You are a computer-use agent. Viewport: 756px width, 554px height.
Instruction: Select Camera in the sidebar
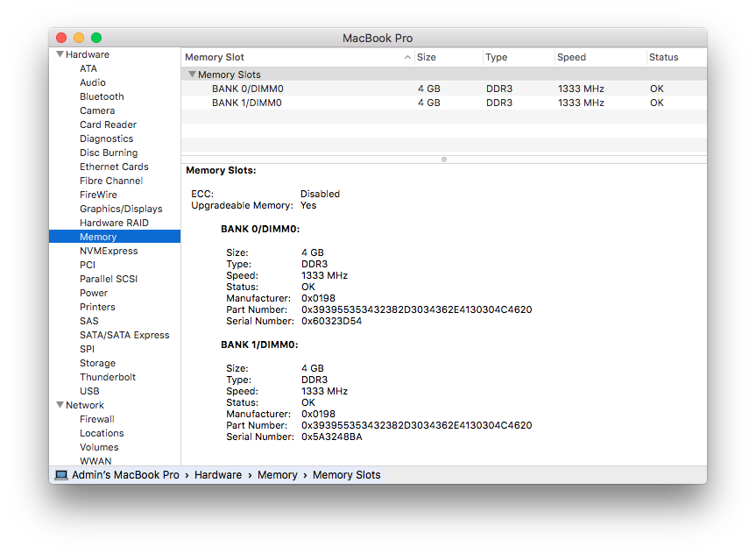[97, 110]
